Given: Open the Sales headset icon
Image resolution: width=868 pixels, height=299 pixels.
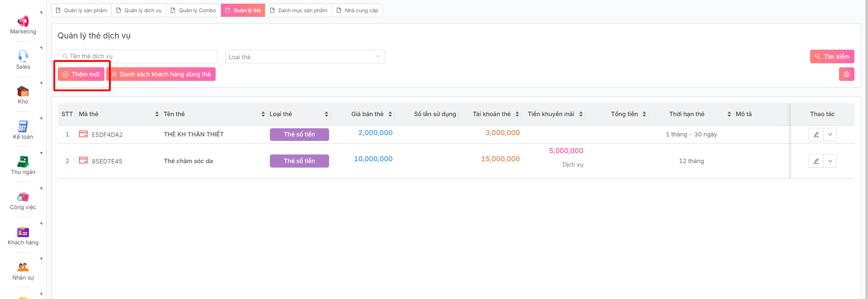Looking at the screenshot, I should pyautogui.click(x=23, y=60).
